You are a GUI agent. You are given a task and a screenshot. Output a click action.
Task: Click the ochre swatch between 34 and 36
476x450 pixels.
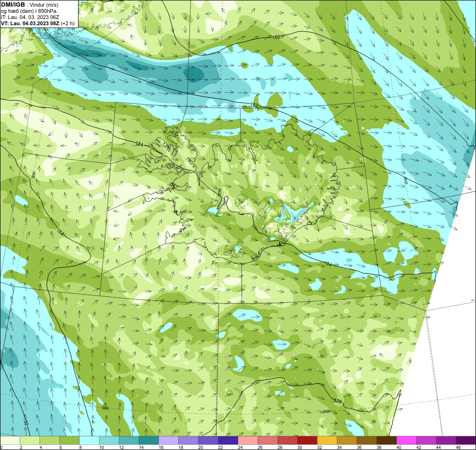347,440
